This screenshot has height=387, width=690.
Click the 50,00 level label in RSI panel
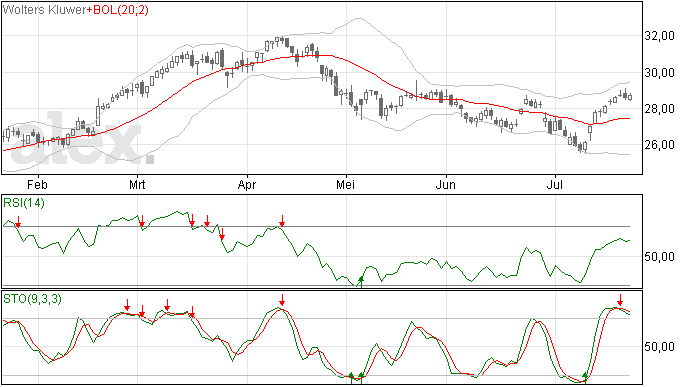pos(659,256)
